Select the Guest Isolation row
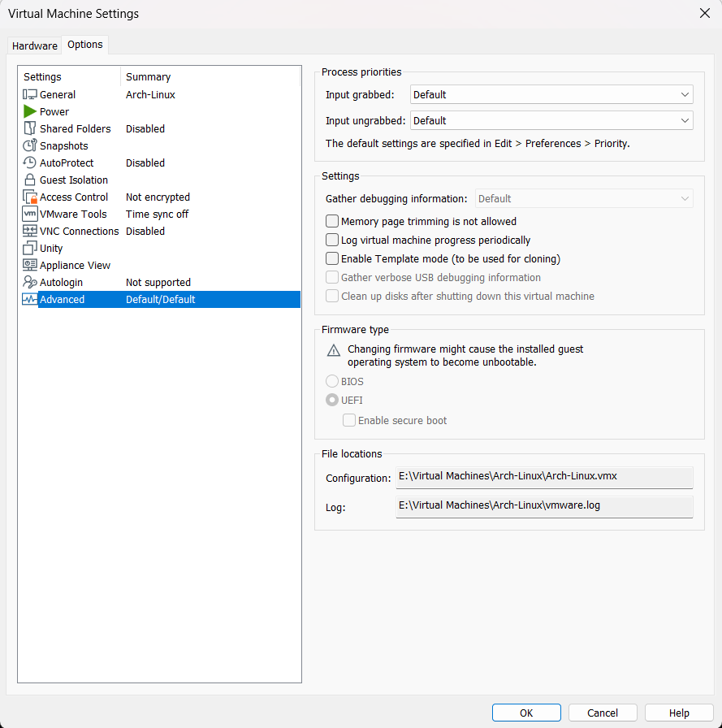Screen dimensions: 722x728 click(x=159, y=180)
